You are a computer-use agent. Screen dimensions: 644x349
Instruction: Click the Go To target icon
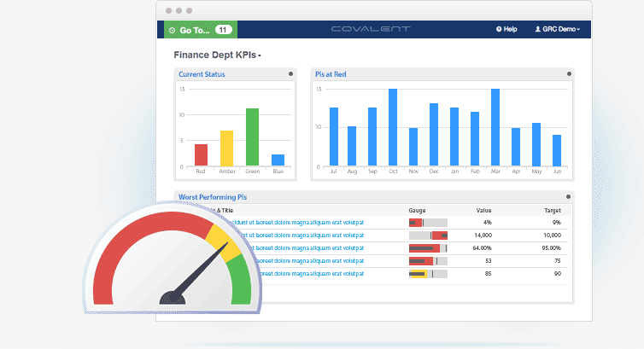pyautogui.click(x=172, y=31)
